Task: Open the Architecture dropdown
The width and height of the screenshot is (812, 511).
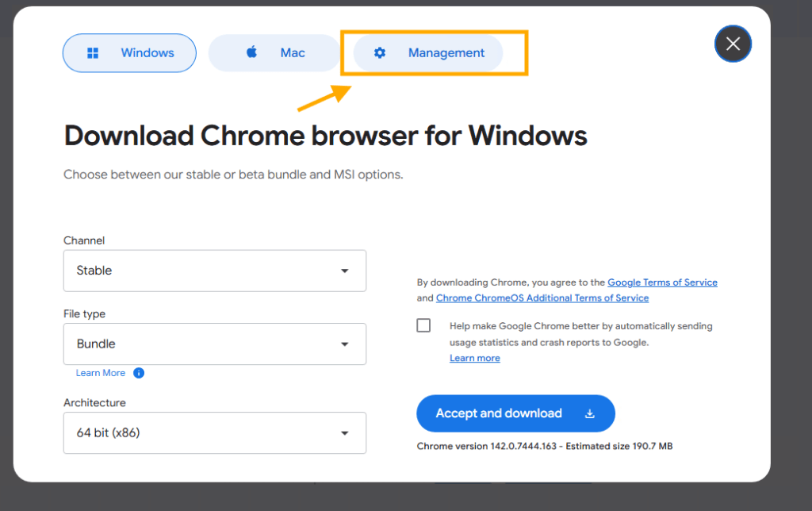Action: click(x=214, y=432)
